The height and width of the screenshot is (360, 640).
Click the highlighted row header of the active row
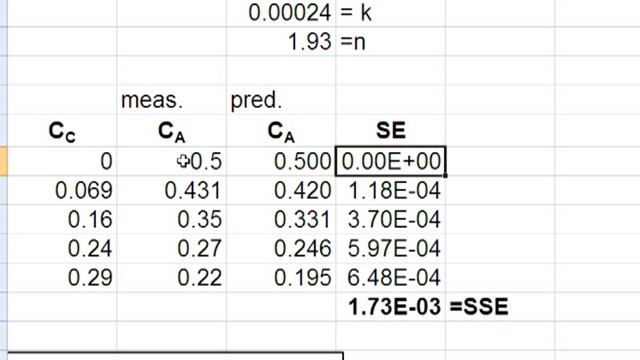click(4, 161)
